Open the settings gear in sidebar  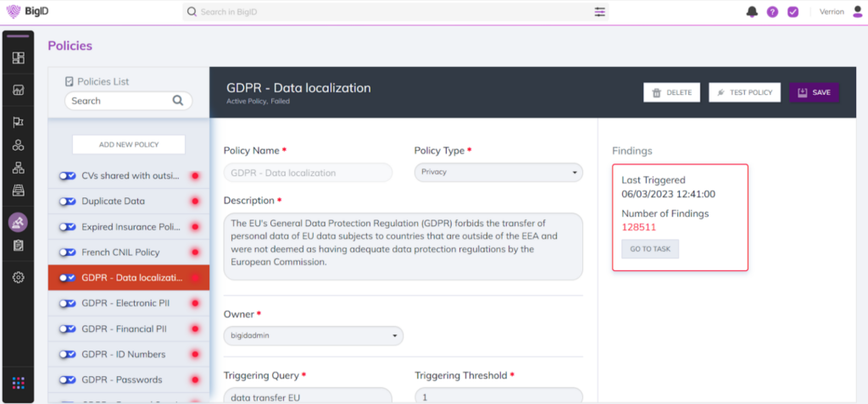19,277
